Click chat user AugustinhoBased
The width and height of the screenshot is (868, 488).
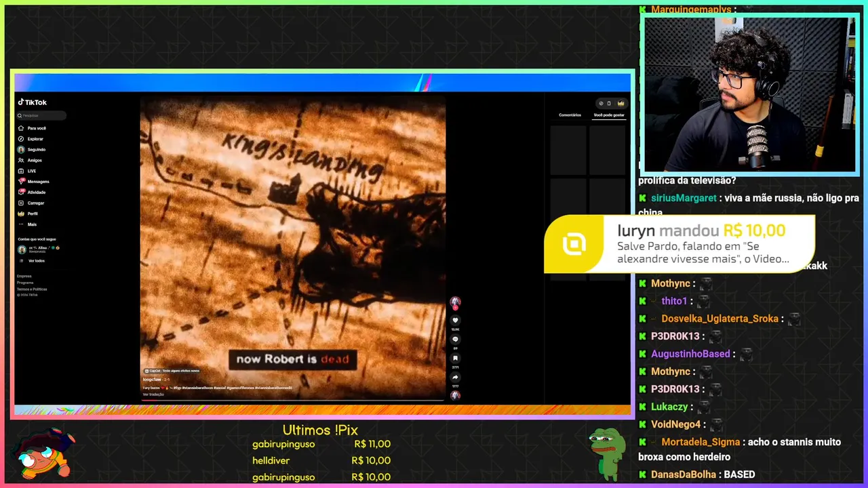(x=690, y=354)
